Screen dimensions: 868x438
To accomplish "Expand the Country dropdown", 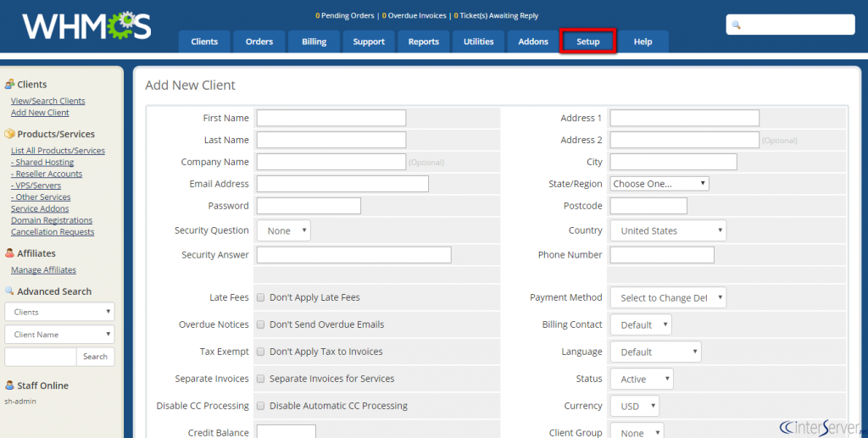I will 668,230.
